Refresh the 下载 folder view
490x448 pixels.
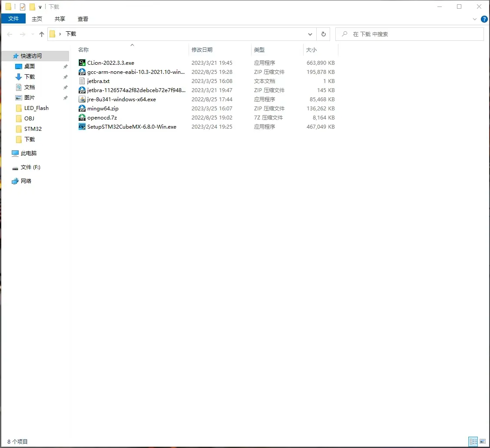[324, 34]
